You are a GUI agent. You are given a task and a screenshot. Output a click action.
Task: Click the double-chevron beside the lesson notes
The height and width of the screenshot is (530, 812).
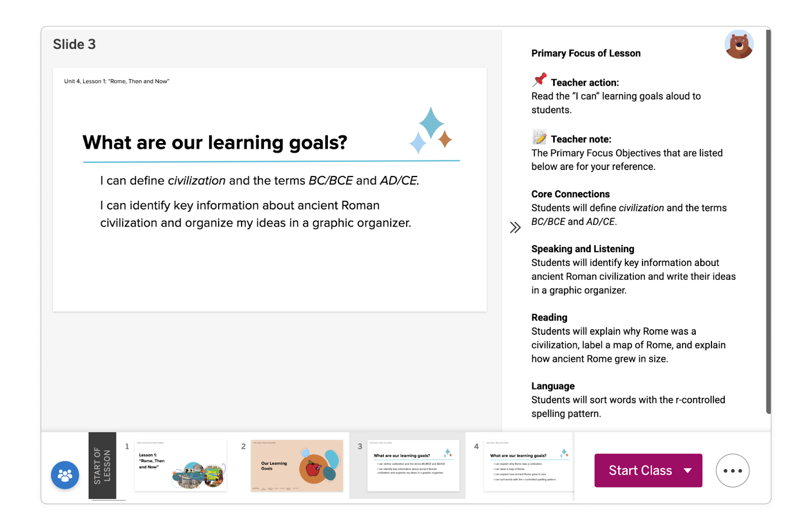(x=515, y=227)
